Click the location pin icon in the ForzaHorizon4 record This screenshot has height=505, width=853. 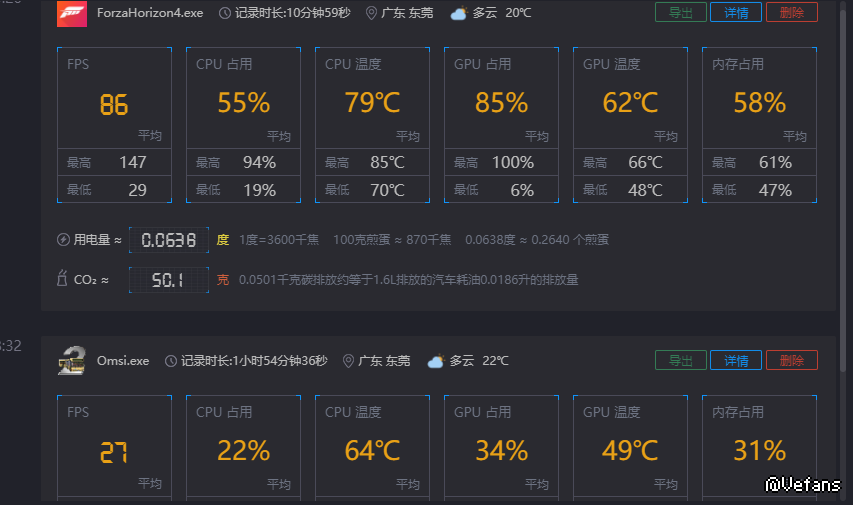tap(372, 13)
